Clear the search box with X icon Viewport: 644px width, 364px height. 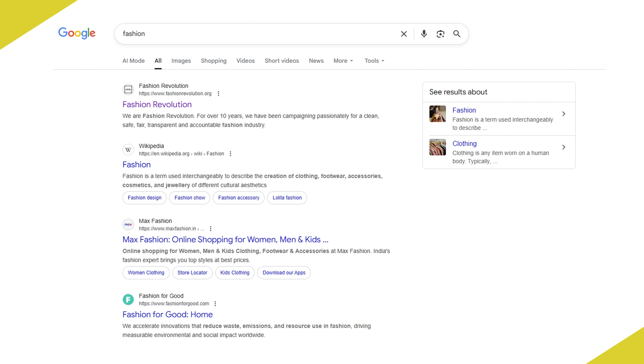click(x=404, y=34)
